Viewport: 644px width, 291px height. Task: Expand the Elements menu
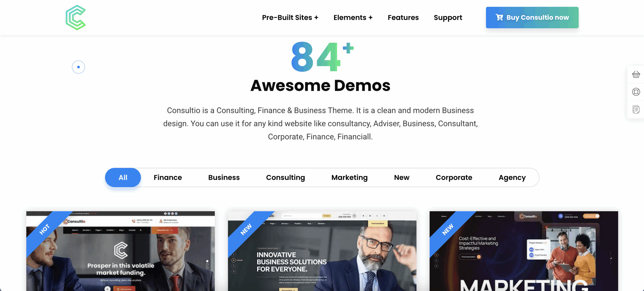(353, 18)
